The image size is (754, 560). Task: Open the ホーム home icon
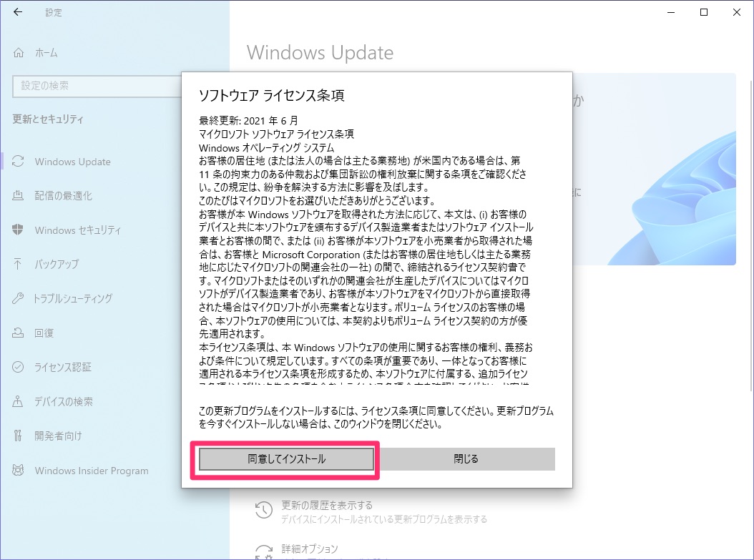tap(19, 52)
